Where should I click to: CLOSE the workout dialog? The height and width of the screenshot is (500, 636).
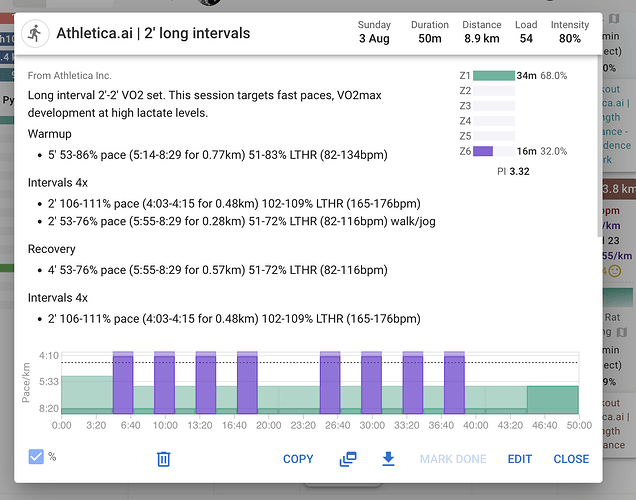(x=571, y=459)
